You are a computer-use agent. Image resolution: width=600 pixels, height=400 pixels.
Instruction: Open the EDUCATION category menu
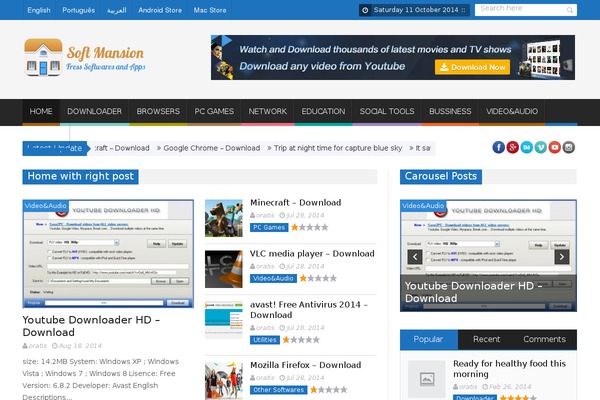[323, 111]
